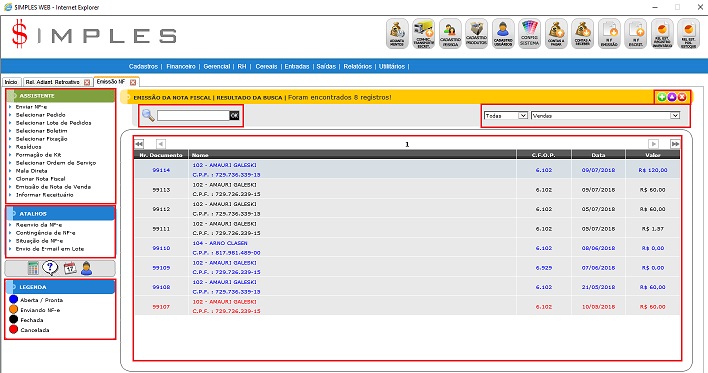
Task: Open the Cadastro Produtos toolbar icon
Action: (x=476, y=33)
